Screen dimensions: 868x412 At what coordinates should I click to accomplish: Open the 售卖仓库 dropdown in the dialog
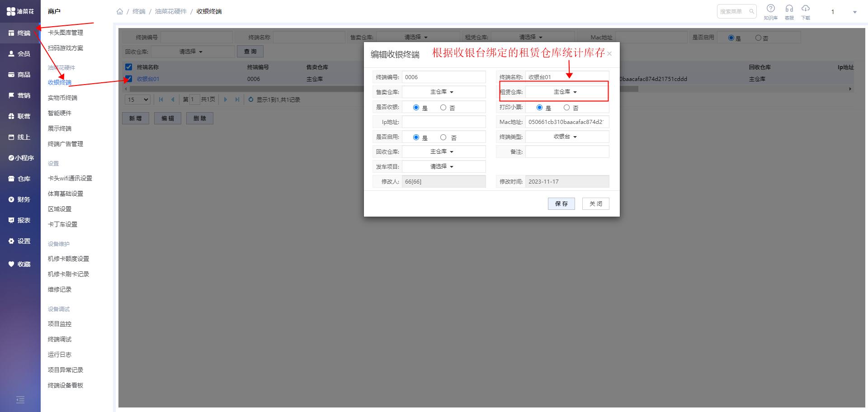coord(443,92)
